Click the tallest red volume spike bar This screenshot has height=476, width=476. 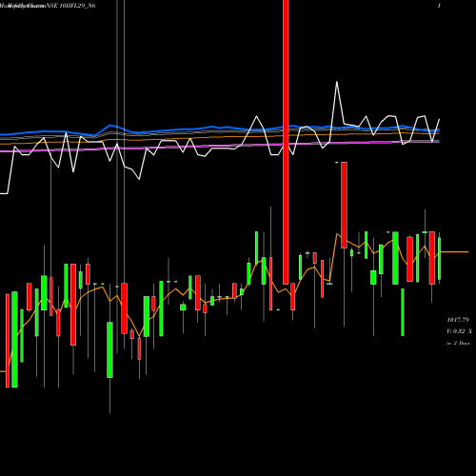click(286, 142)
